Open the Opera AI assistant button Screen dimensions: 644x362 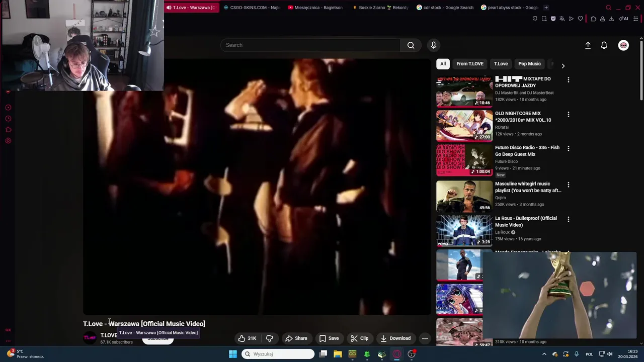tap(624, 19)
